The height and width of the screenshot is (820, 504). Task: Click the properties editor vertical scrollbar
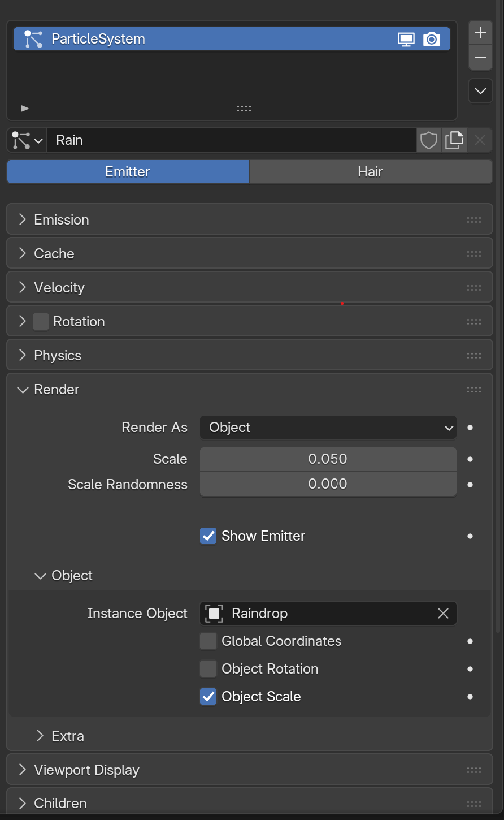pyautogui.click(x=499, y=317)
